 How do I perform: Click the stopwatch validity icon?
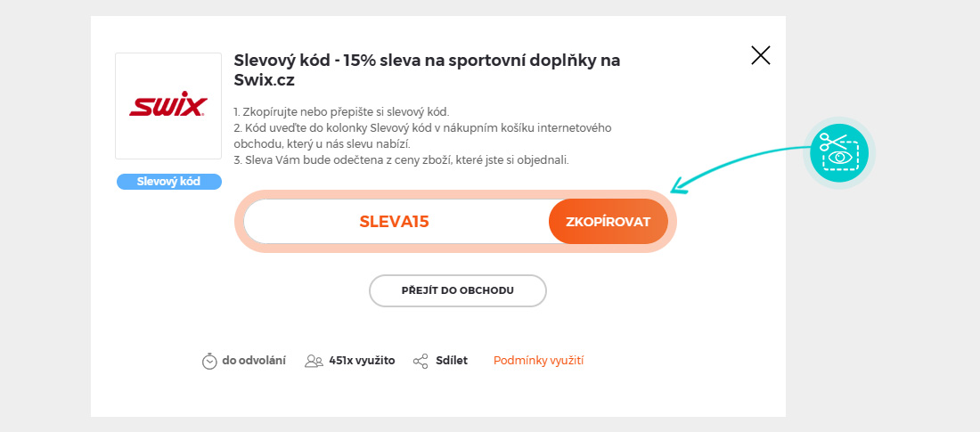click(209, 361)
